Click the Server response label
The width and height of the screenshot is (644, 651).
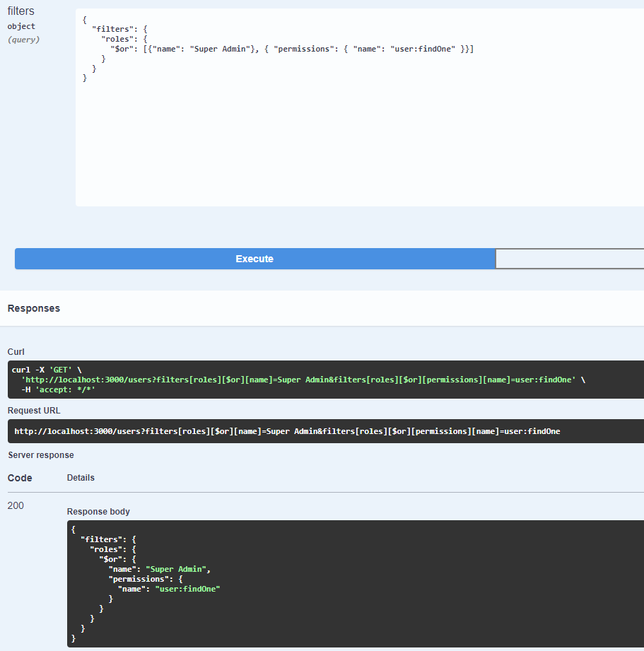(41, 455)
